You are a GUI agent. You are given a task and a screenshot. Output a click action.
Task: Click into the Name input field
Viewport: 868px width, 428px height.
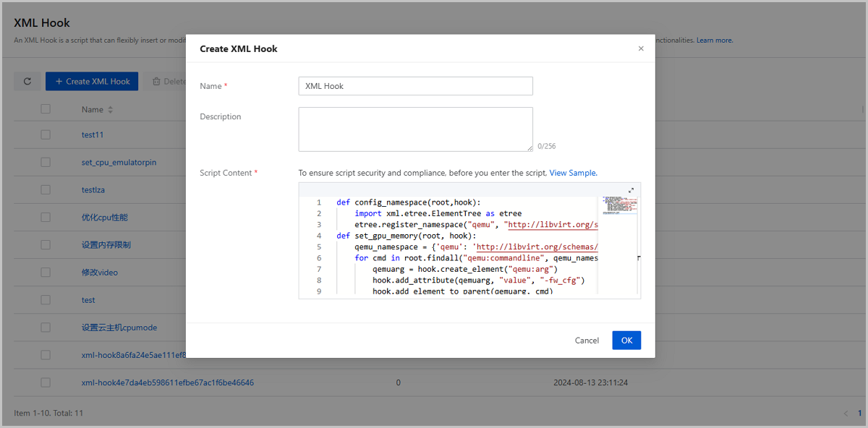415,86
